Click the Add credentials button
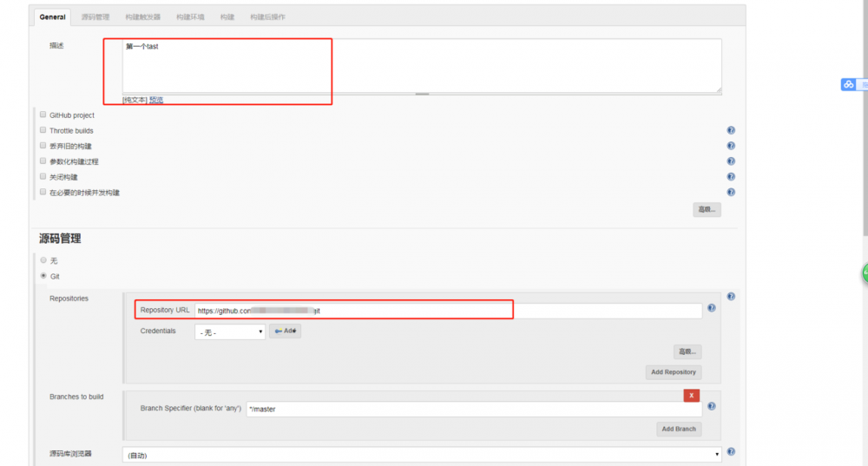Screen dimensions: 868x466 click(285, 331)
